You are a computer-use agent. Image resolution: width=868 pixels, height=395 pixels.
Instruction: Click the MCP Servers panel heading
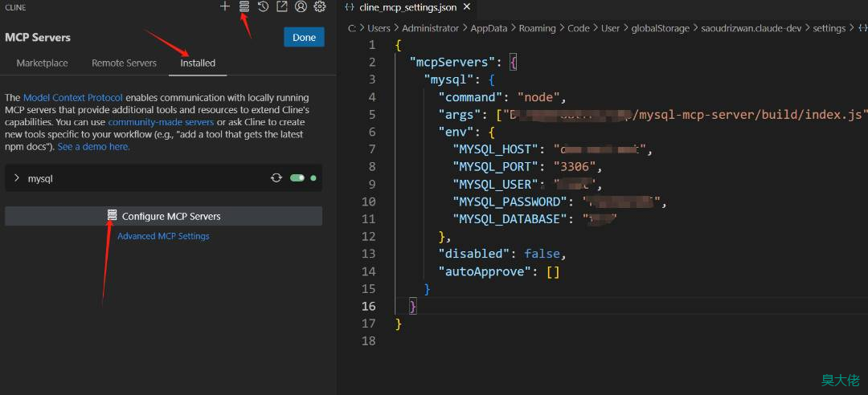pos(38,38)
